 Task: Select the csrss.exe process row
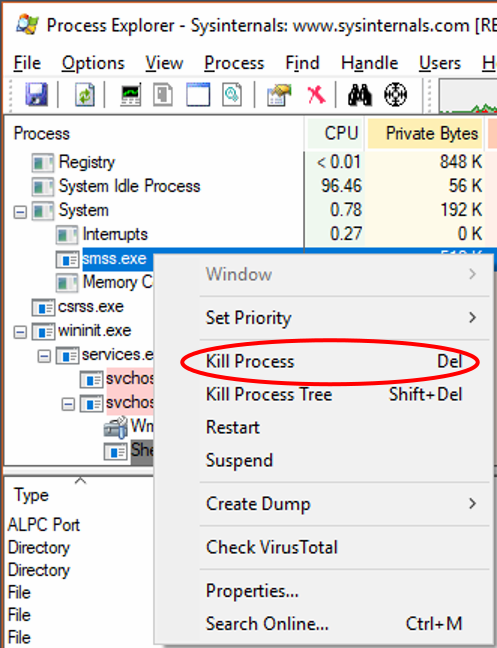[x=90, y=307]
